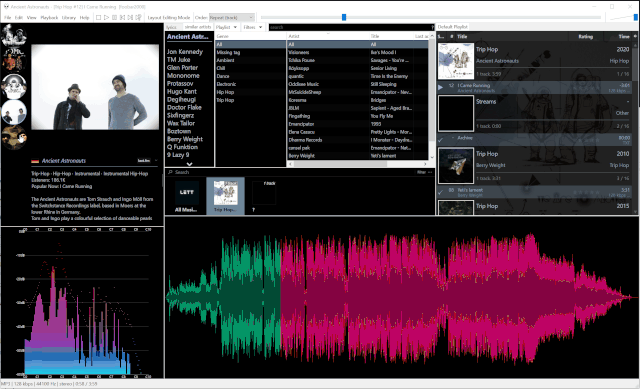The image size is (640, 389).
Task: Open the dropdown arrow next to last.fm logo
Action: tap(156, 161)
